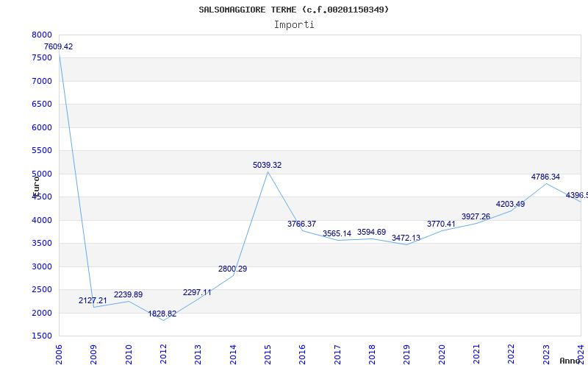Image resolution: width=588 pixels, height=368 pixels.
Task: Select data label 2800.29
Action: pos(232,269)
